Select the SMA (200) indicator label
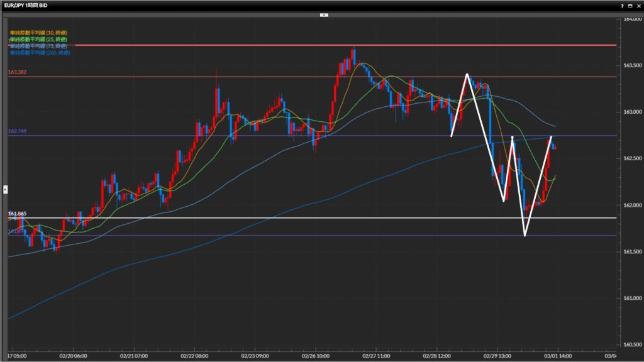The width and height of the screenshot is (644, 362). pyautogui.click(x=40, y=53)
